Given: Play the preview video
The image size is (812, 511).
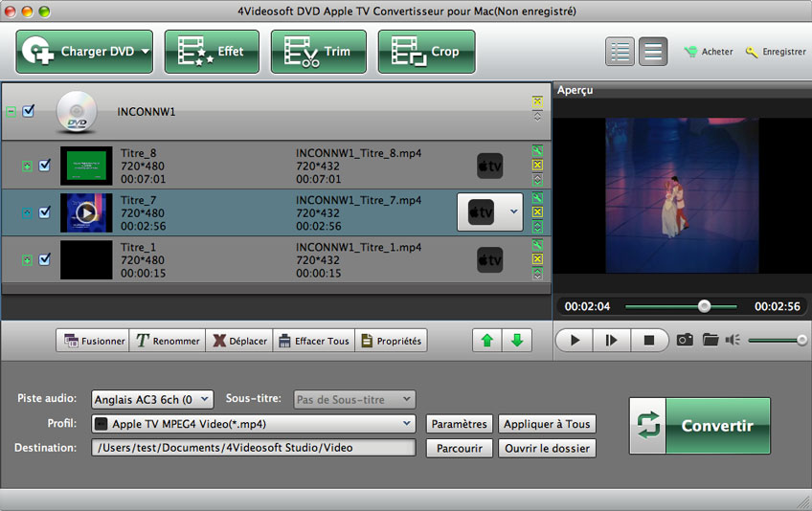Looking at the screenshot, I should pyautogui.click(x=575, y=340).
